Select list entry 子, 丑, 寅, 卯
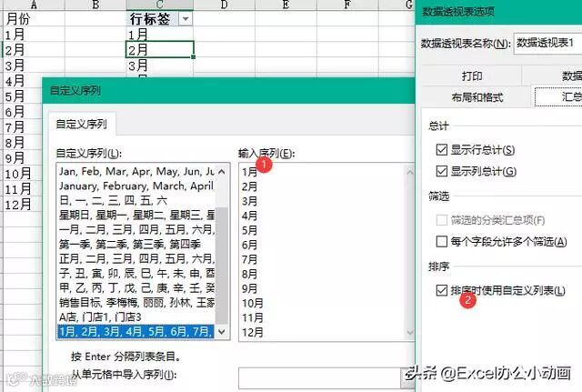582x392 pixels. point(136,273)
